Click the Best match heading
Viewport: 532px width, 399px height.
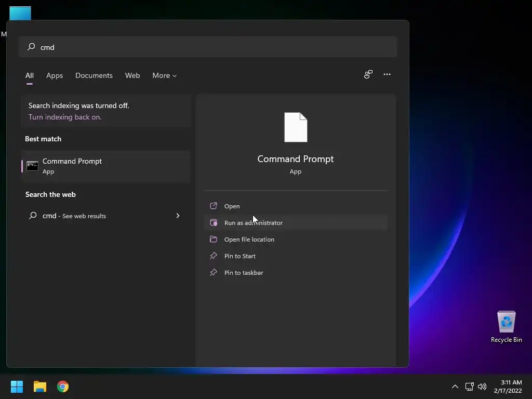click(x=43, y=139)
